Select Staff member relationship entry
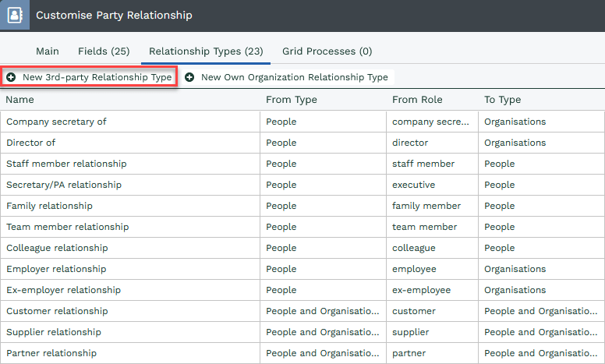Image resolution: width=605 pixels, height=364 pixels. click(x=302, y=164)
